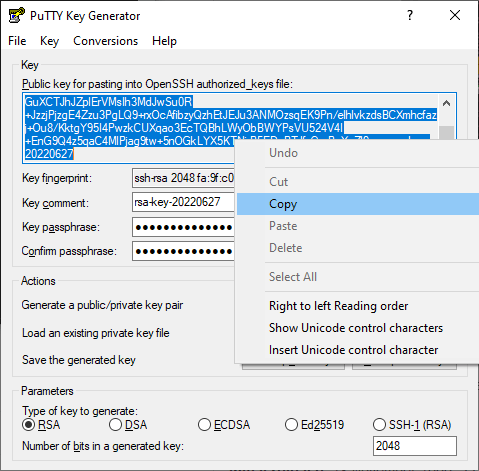This screenshot has width=479, height=471.
Task: Click the Key passphrase field
Action: 183,227
